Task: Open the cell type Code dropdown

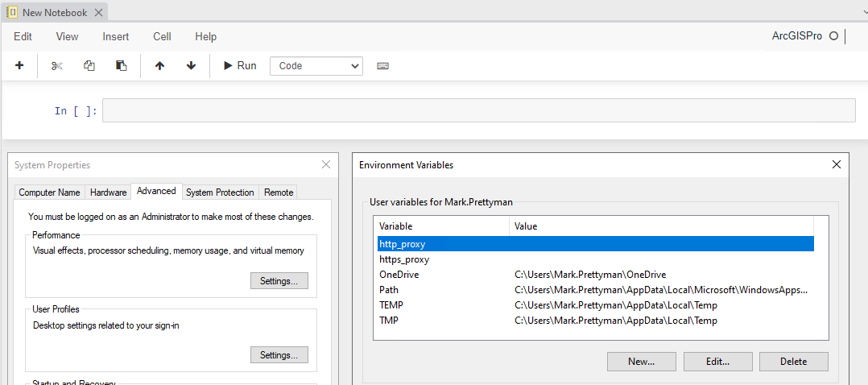Action: tap(316, 66)
